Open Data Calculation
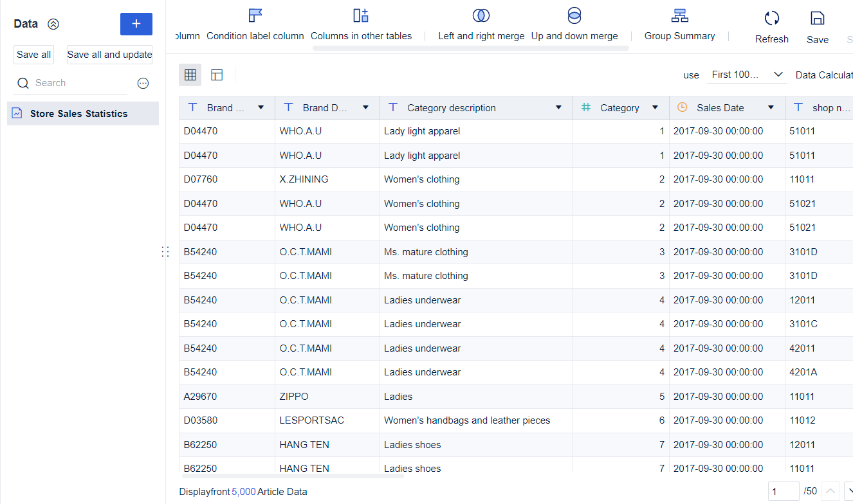This screenshot has height=504, width=853. 824,75
